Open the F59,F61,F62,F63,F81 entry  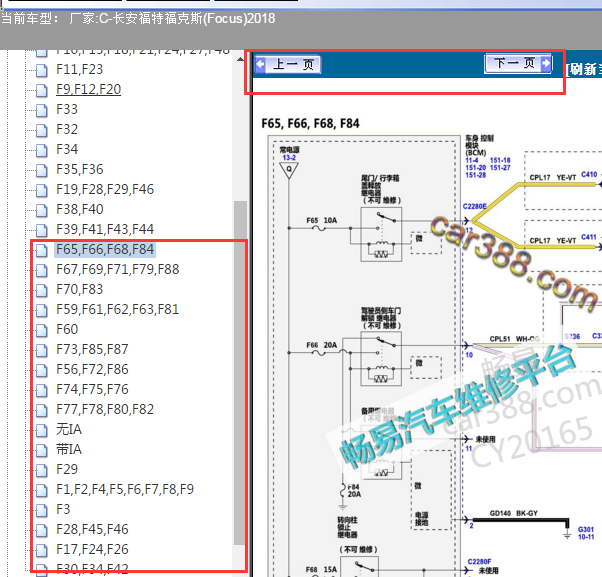tap(117, 309)
